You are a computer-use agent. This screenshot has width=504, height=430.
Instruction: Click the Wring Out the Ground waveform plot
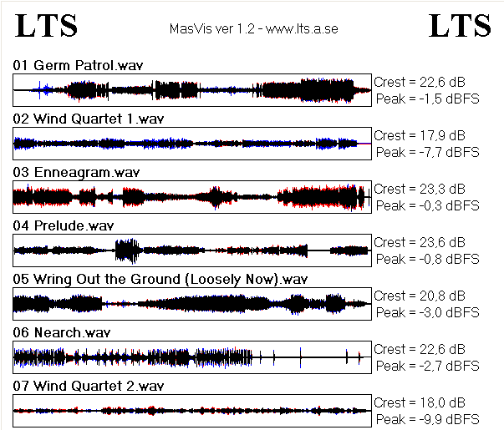[x=192, y=304]
